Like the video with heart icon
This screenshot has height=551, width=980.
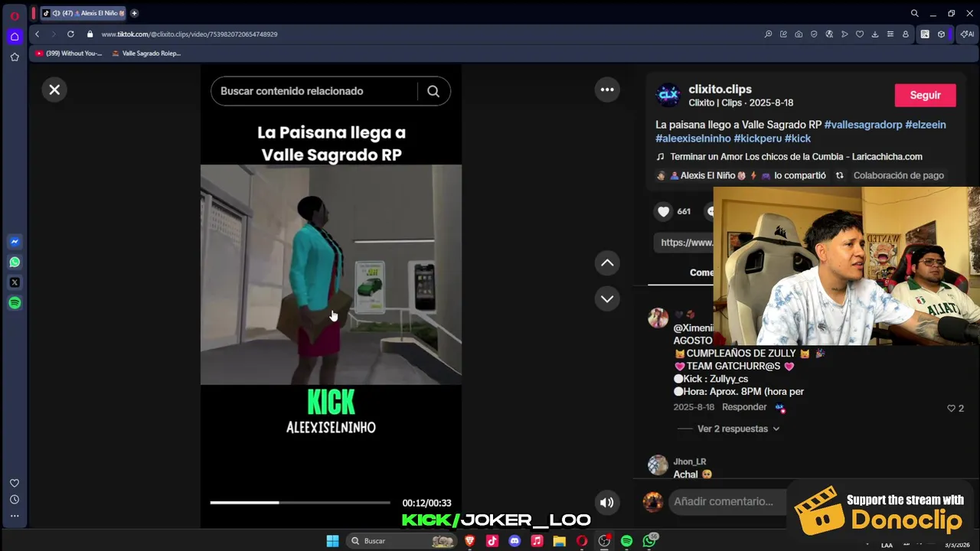pos(664,211)
